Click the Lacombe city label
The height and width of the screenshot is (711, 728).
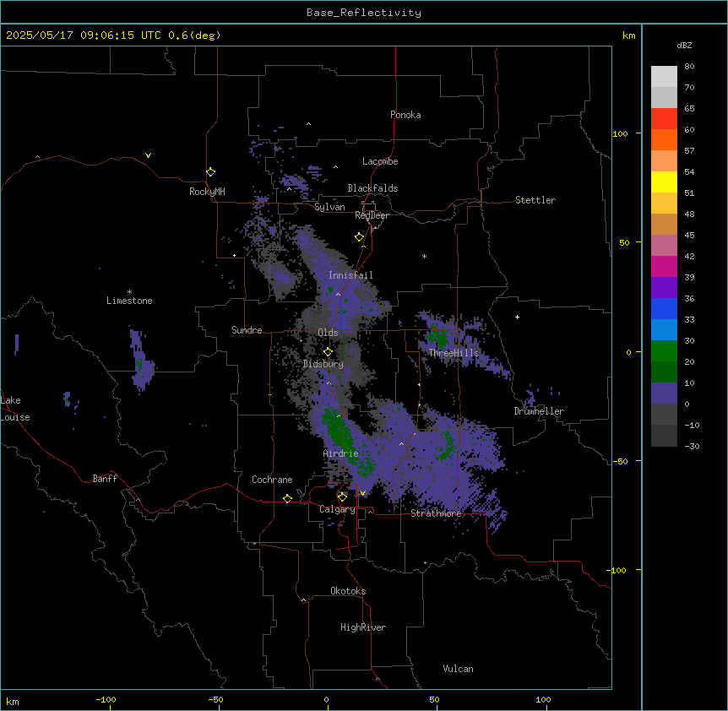coord(380,161)
